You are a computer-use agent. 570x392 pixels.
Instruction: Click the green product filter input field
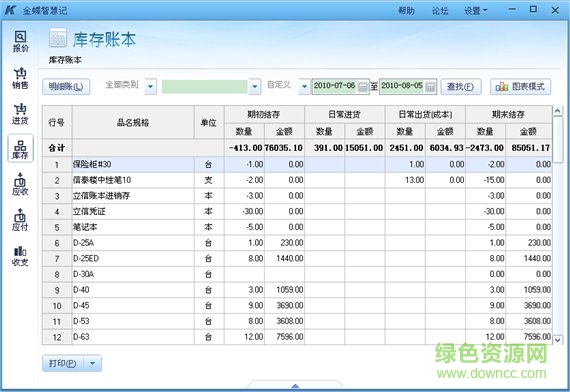click(205, 87)
